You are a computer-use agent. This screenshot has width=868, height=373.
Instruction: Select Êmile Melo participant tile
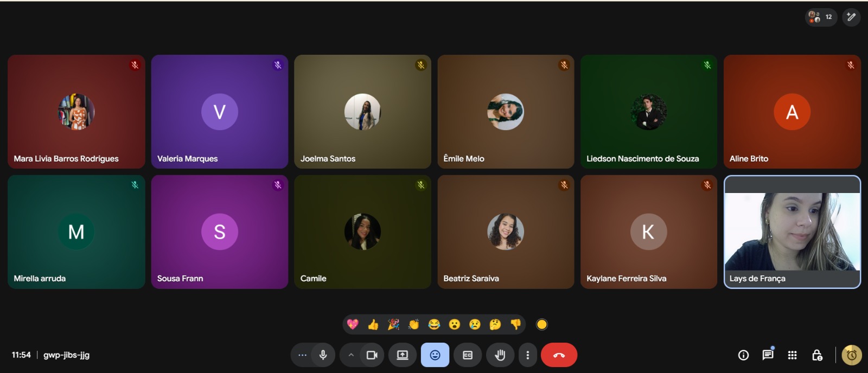click(506, 112)
